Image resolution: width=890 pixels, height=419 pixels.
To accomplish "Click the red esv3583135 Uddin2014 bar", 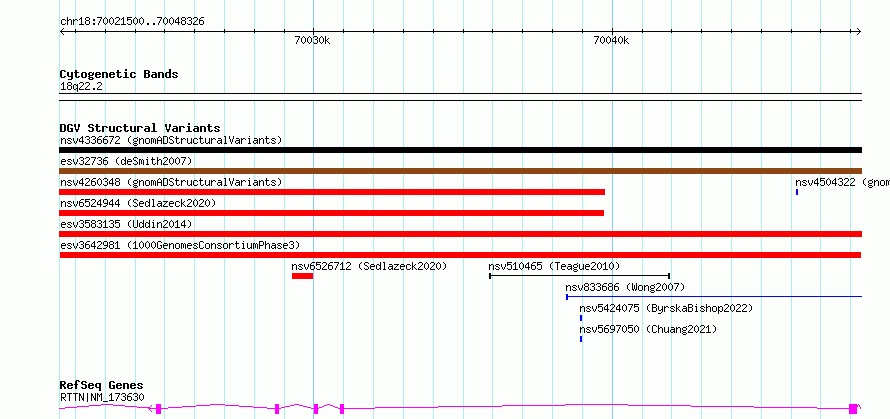I will 460,234.
